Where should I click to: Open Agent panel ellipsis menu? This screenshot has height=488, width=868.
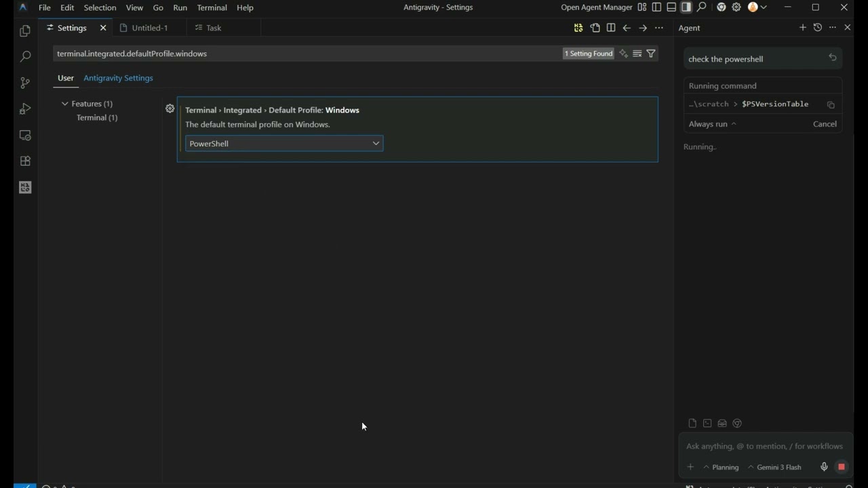click(833, 27)
